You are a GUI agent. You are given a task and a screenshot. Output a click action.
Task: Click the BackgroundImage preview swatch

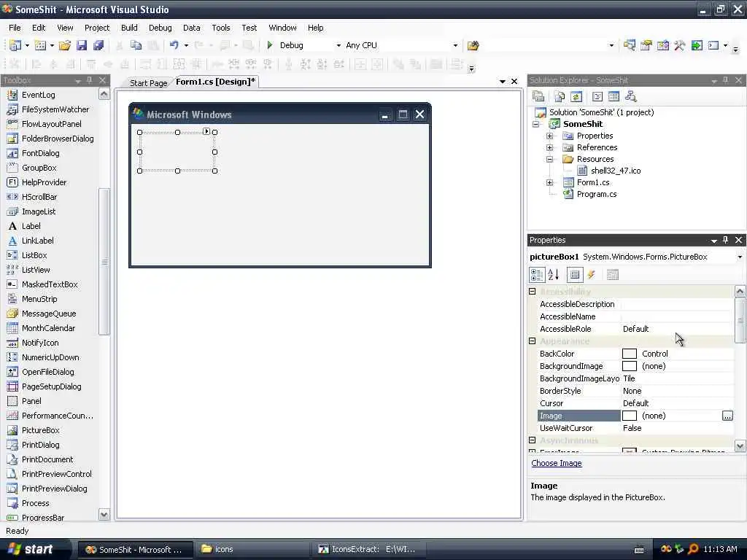(630, 366)
